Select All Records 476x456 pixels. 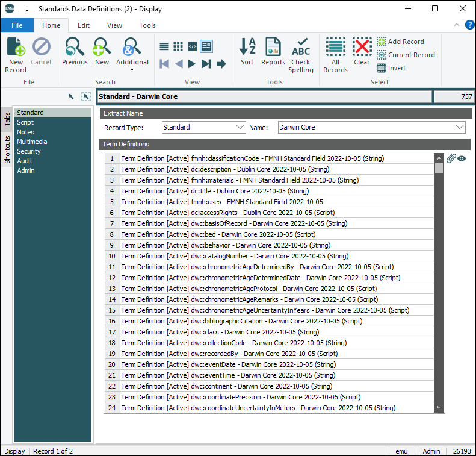click(x=335, y=48)
